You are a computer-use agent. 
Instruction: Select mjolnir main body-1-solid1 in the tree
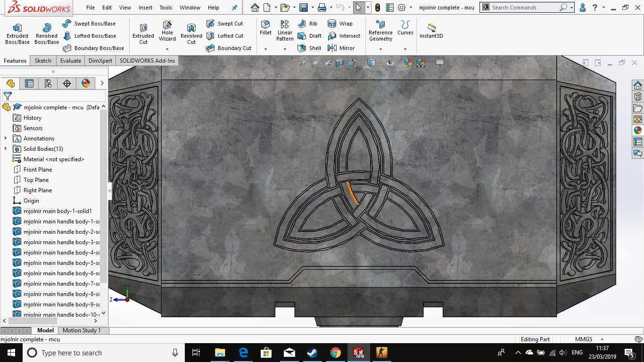point(58,211)
